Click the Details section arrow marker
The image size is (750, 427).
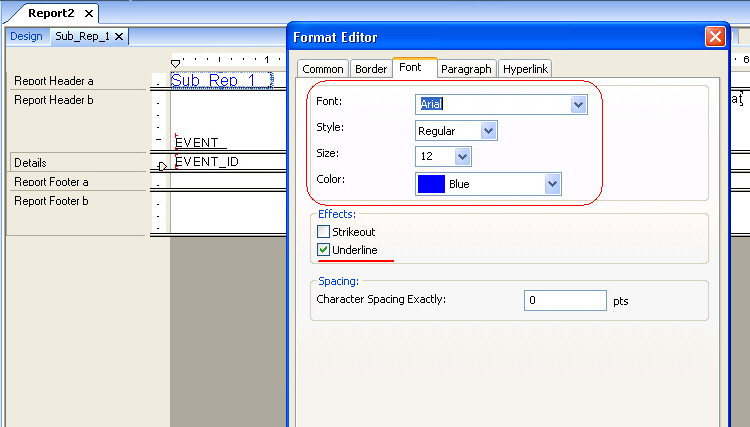point(162,166)
